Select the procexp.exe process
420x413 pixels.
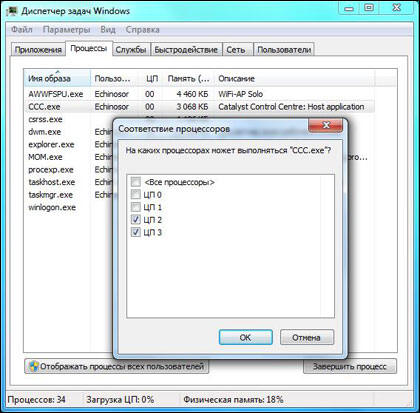click(51, 170)
